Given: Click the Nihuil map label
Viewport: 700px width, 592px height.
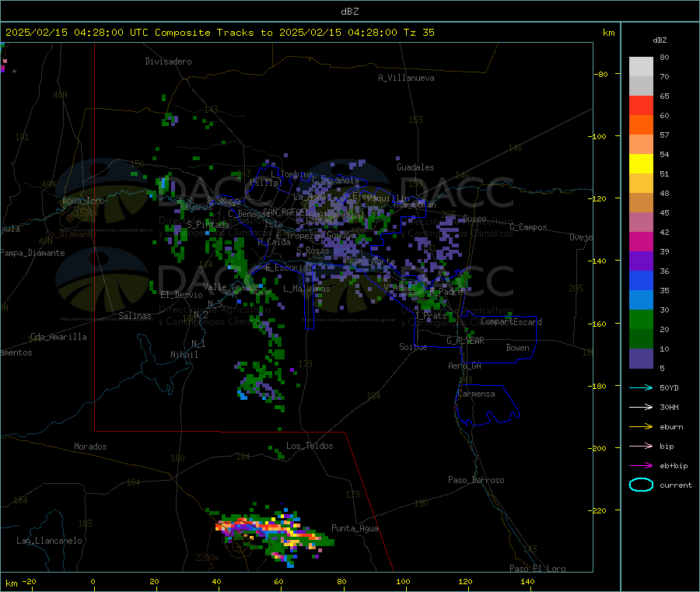Looking at the screenshot, I should (184, 355).
